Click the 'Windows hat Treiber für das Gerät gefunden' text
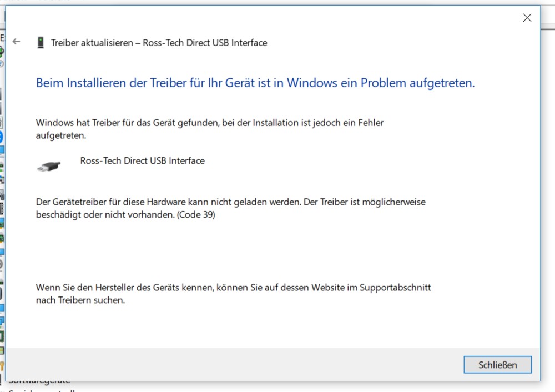This screenshot has height=392, width=555. [210, 129]
